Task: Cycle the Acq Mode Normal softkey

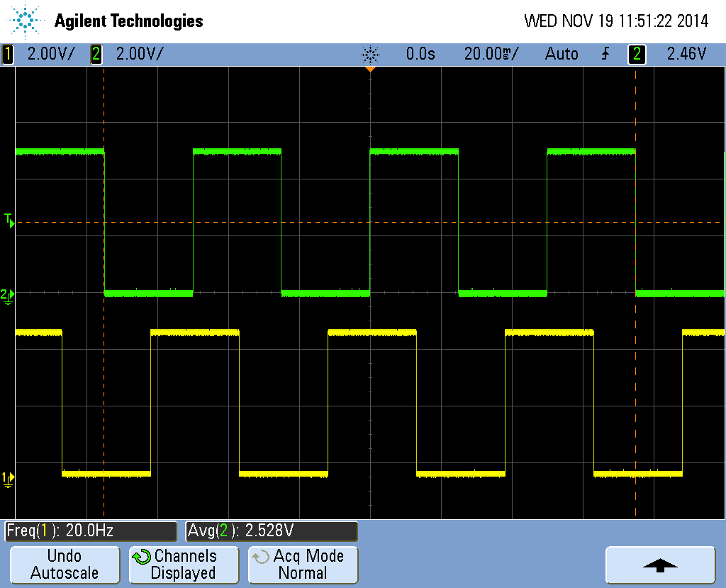Action: tap(303, 565)
